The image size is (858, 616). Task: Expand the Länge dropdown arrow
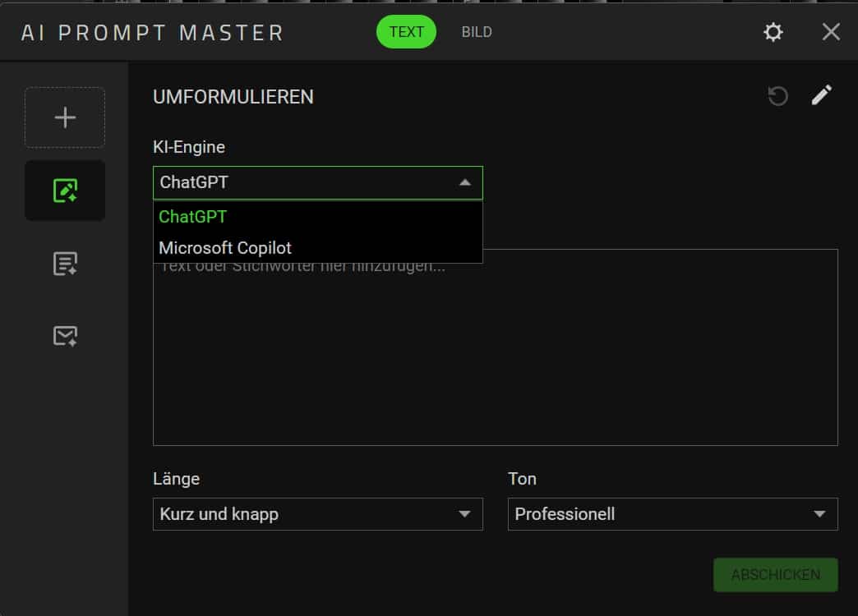465,514
